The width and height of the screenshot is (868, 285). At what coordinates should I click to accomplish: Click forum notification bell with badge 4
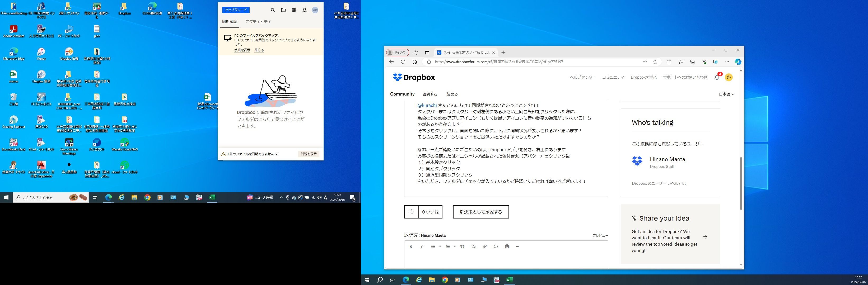(x=717, y=77)
